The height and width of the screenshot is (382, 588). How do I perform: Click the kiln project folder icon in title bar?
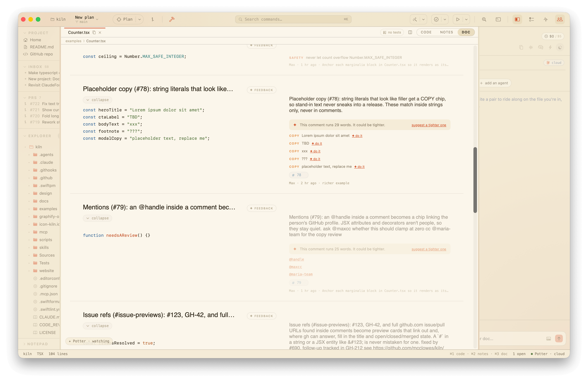(x=52, y=19)
